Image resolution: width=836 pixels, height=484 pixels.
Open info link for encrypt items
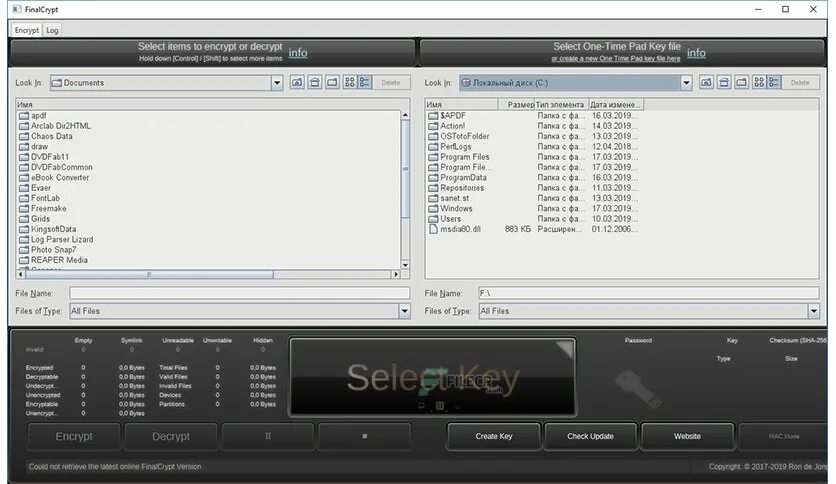point(298,53)
